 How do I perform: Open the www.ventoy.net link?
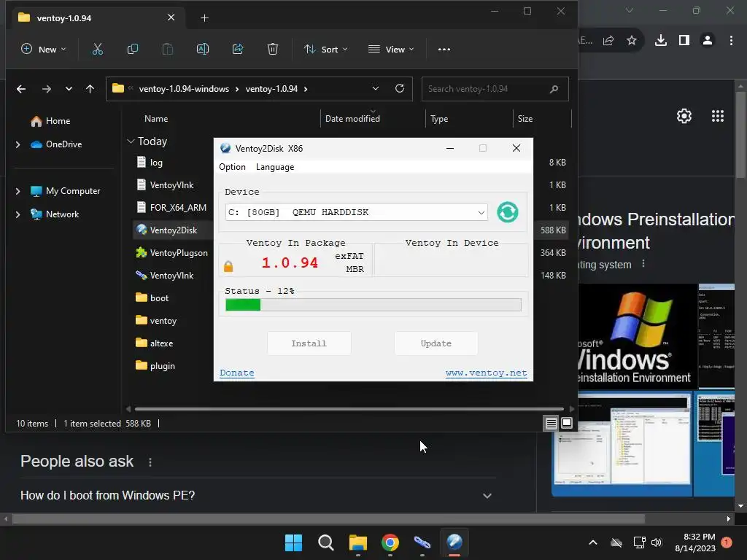pyautogui.click(x=487, y=373)
